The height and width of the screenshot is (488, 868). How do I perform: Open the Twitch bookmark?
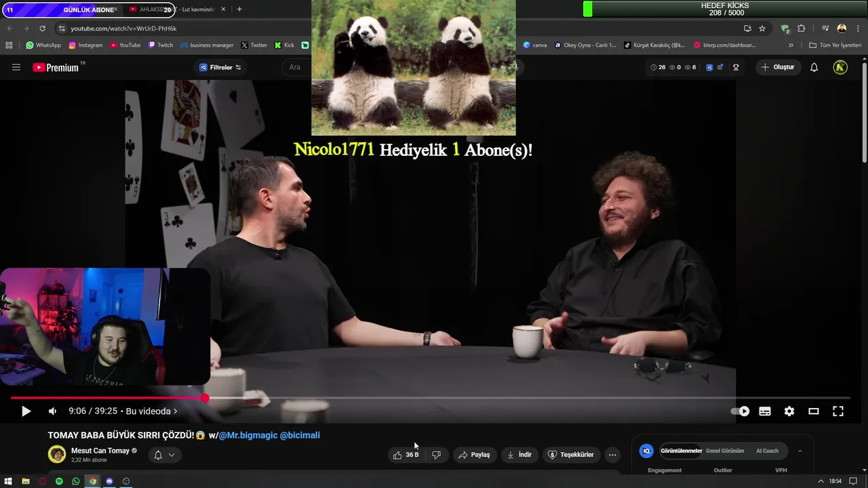coord(161,45)
